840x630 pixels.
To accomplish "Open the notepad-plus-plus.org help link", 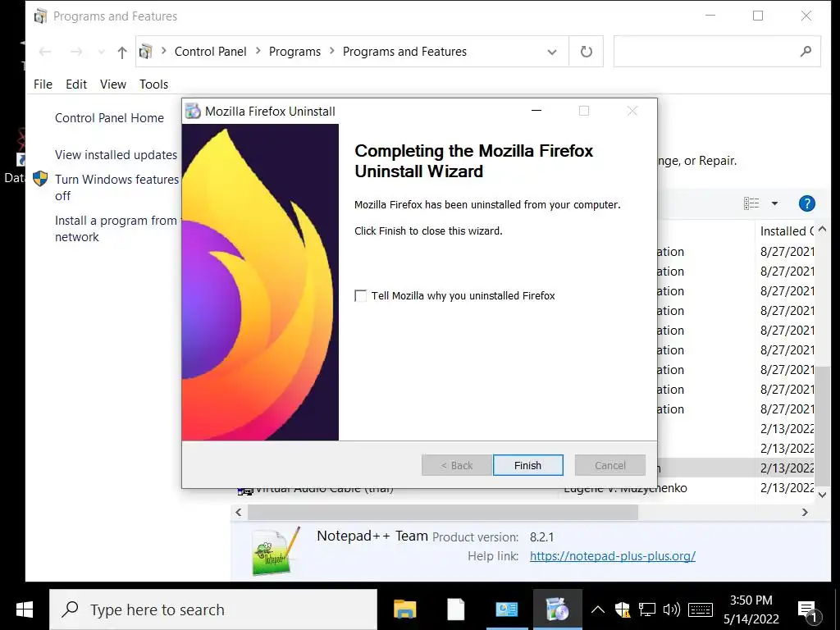I will pyautogui.click(x=612, y=556).
